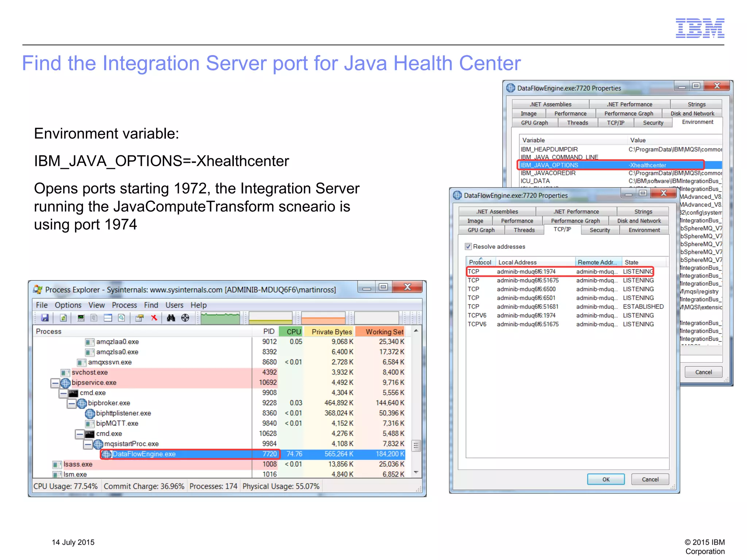Select the IBM_HEAPDUMPDIR variable row
Image resolution: width=747 pixels, height=560 pixels.
pyautogui.click(x=620, y=149)
